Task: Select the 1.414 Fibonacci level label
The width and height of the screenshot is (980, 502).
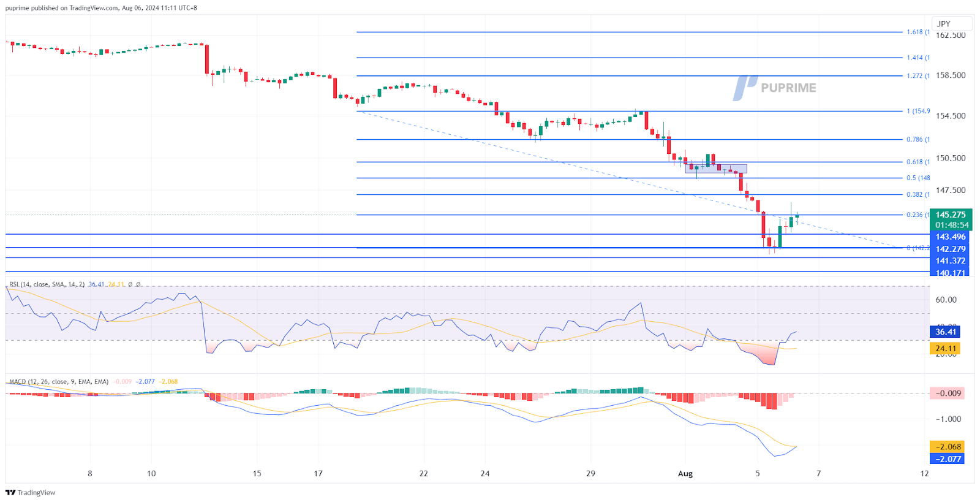Action: [x=918, y=58]
